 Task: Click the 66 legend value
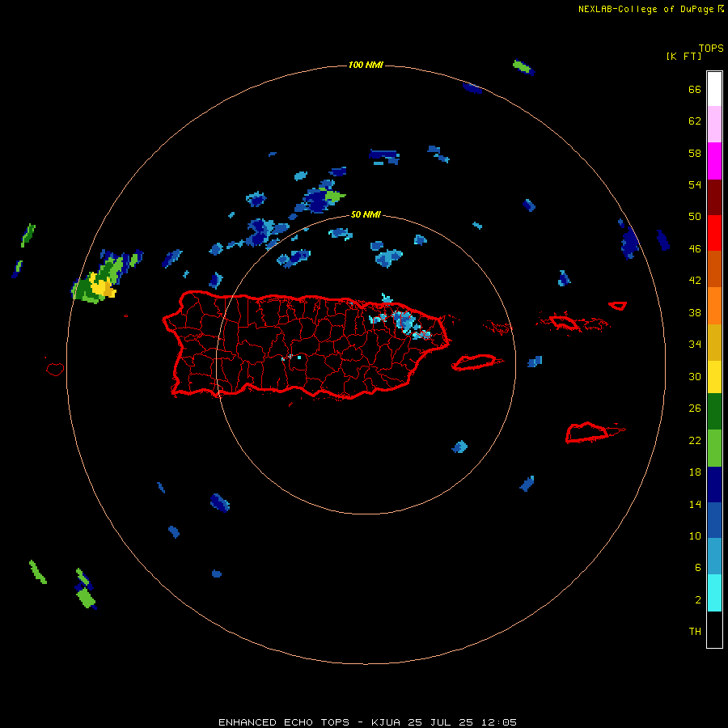695,89
